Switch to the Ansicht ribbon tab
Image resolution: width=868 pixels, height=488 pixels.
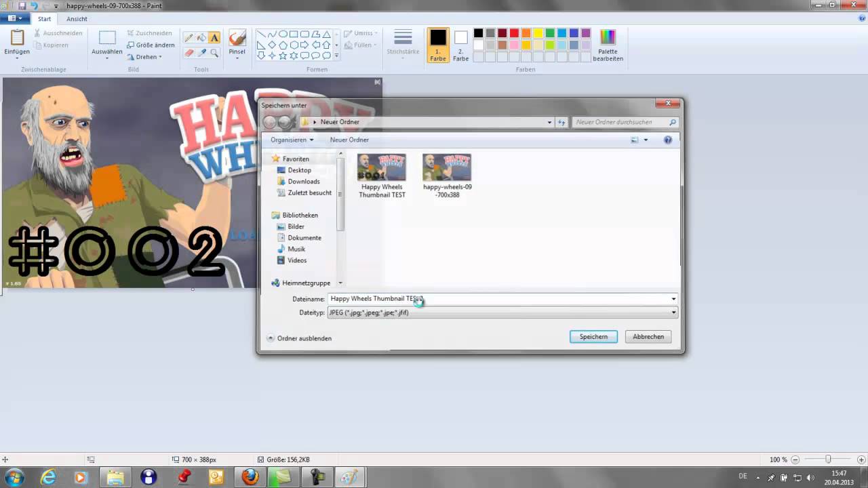[77, 19]
